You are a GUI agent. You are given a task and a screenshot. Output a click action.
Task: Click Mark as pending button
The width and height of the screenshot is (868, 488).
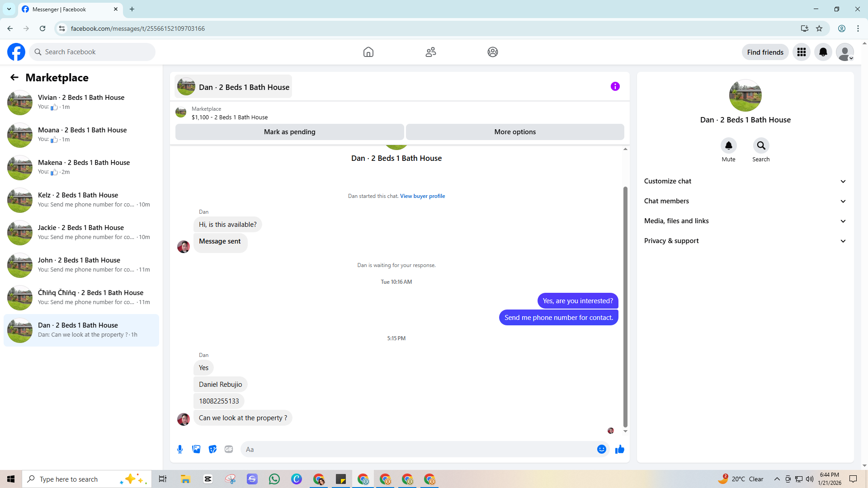coord(289,132)
